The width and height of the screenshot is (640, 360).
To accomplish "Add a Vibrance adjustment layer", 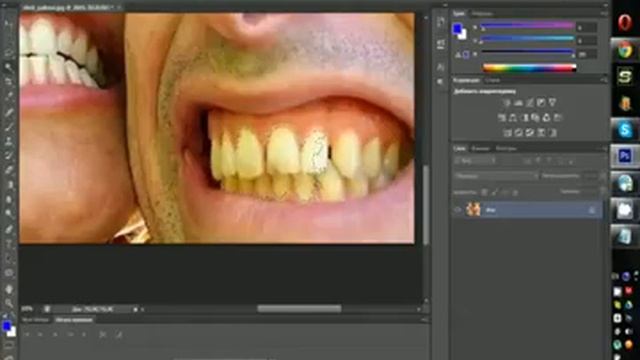I will pyautogui.click(x=552, y=103).
